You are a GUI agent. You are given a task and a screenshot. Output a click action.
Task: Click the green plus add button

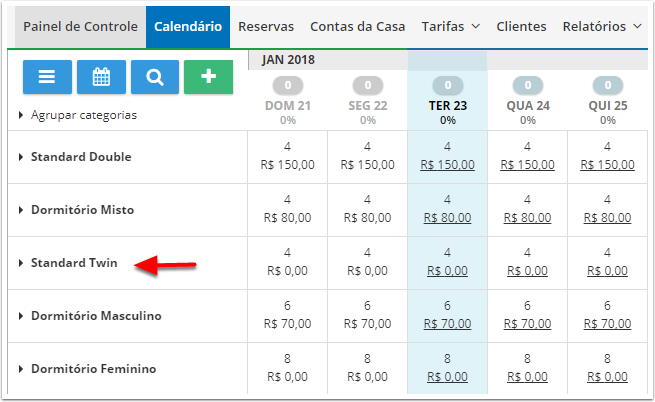coord(208,77)
